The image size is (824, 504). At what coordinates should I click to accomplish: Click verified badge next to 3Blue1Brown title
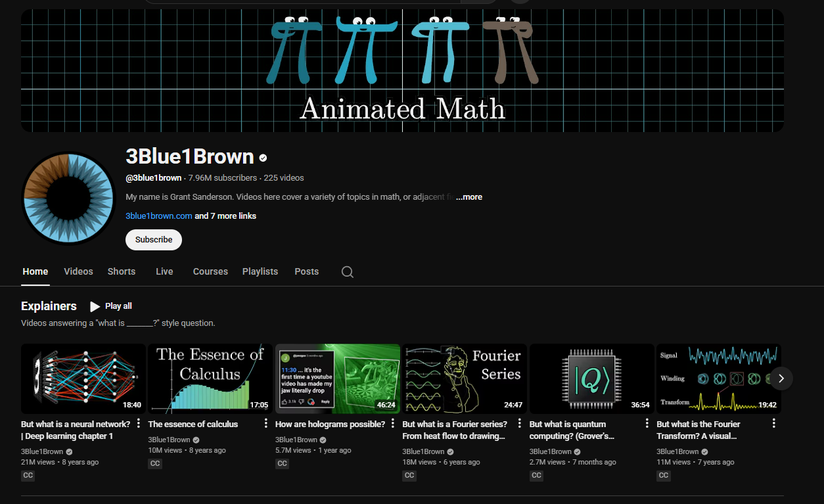263,158
